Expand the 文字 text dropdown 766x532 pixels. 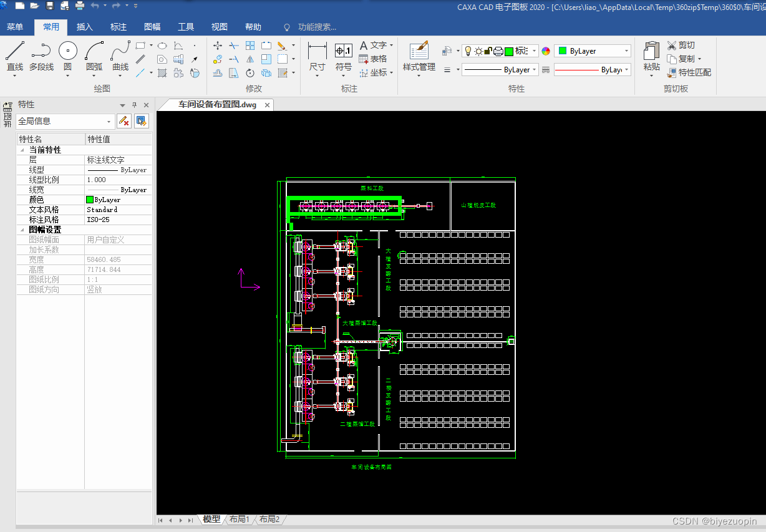click(x=392, y=46)
